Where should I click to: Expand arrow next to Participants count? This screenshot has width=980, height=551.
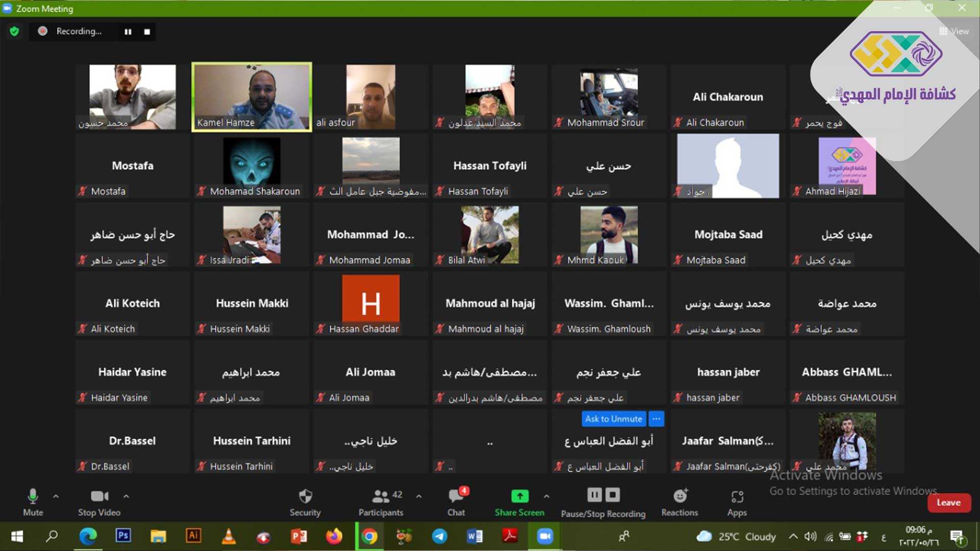pyautogui.click(x=419, y=496)
